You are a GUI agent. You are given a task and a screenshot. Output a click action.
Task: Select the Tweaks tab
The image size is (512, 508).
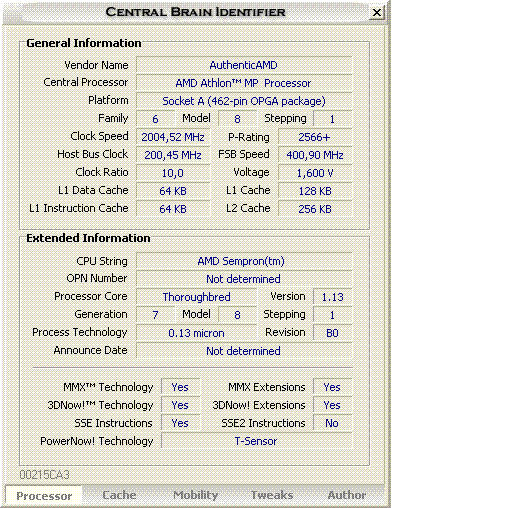[x=272, y=495]
